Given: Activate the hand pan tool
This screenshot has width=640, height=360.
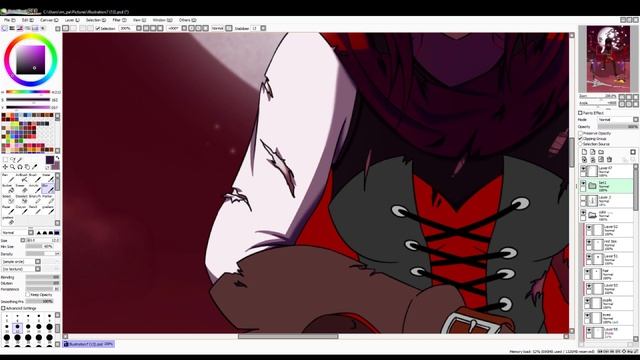Looking at the screenshot, I should click(27, 167).
